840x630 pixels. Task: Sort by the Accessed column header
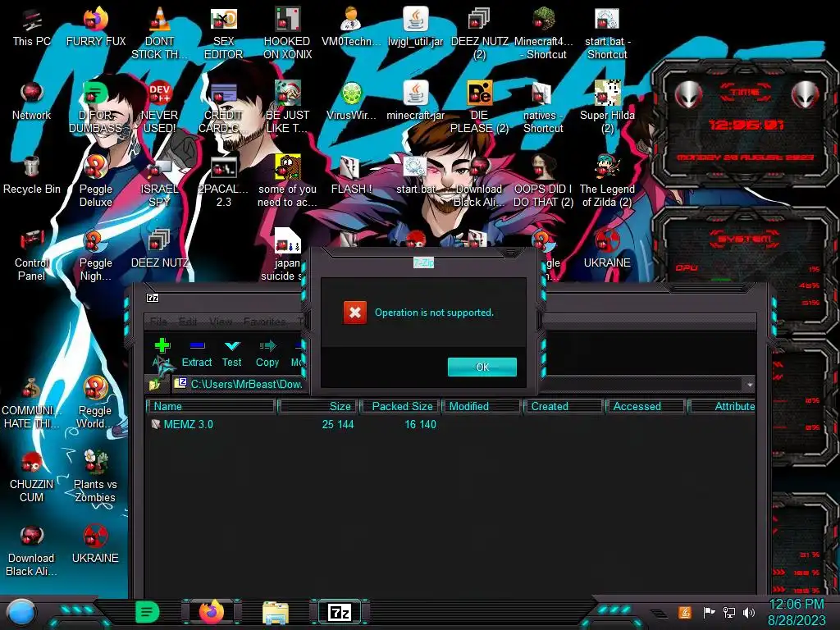(646, 407)
